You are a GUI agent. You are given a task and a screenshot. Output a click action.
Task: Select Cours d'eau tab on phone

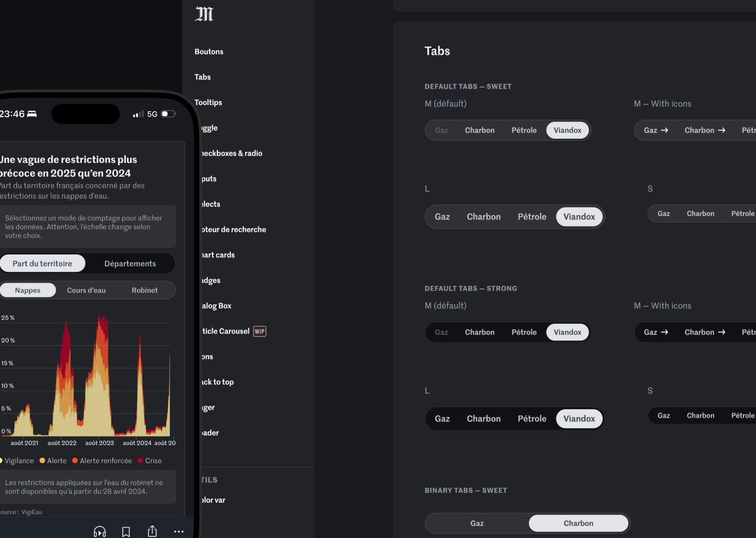pyautogui.click(x=86, y=291)
